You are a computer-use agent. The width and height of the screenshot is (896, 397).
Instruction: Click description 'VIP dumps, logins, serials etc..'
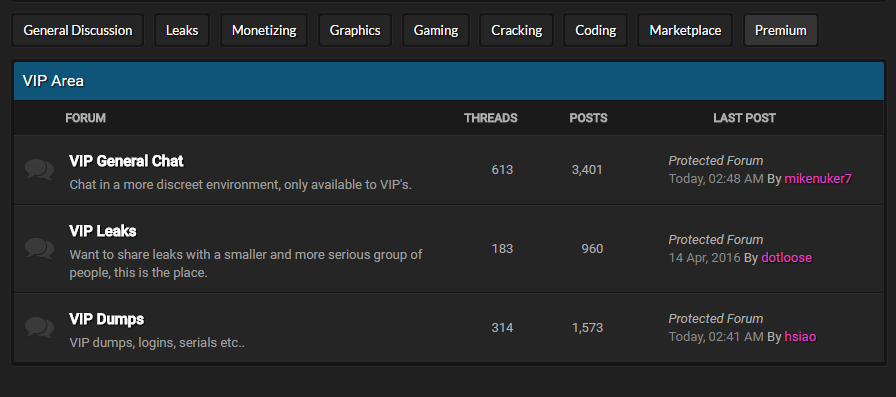(x=157, y=343)
